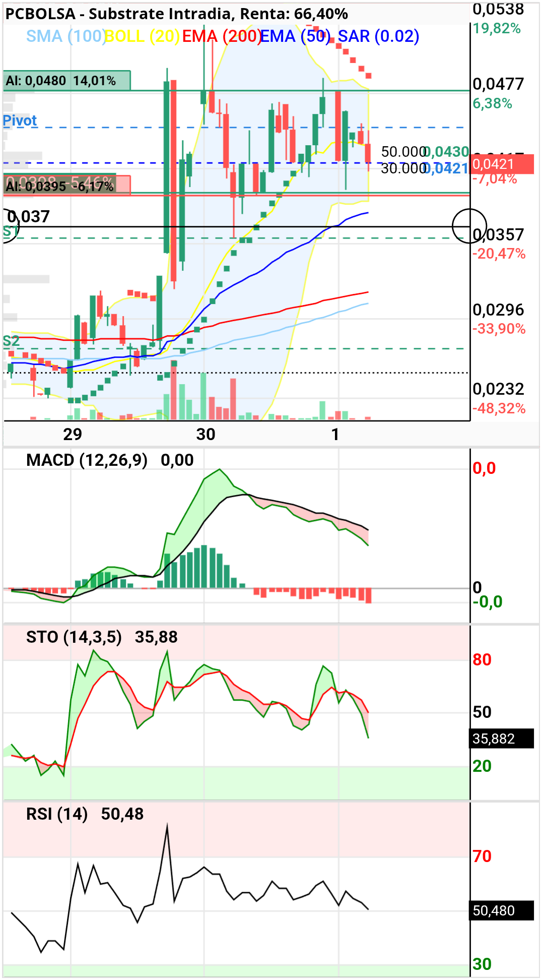Click the circle handle on the 0,037 line
Image resolution: width=542 pixels, height=980 pixels.
(469, 226)
